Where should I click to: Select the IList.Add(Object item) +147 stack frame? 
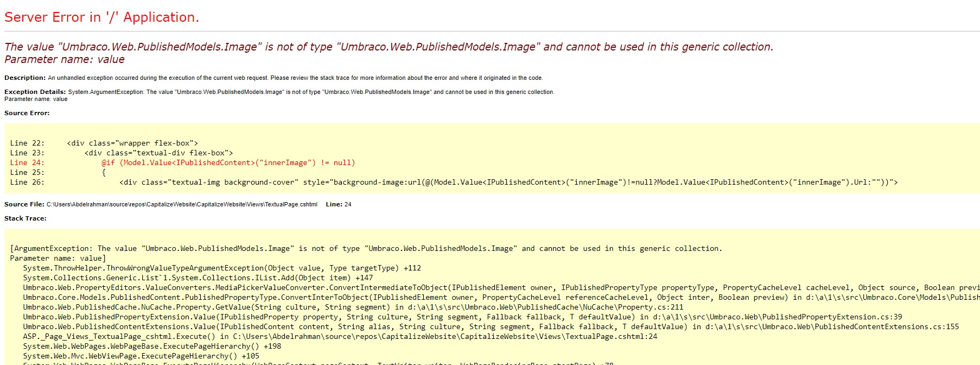198,278
